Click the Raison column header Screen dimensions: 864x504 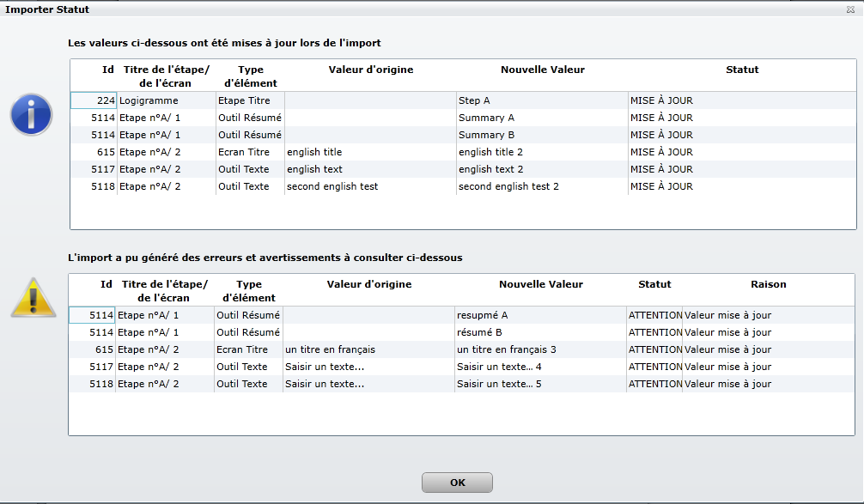tap(768, 284)
